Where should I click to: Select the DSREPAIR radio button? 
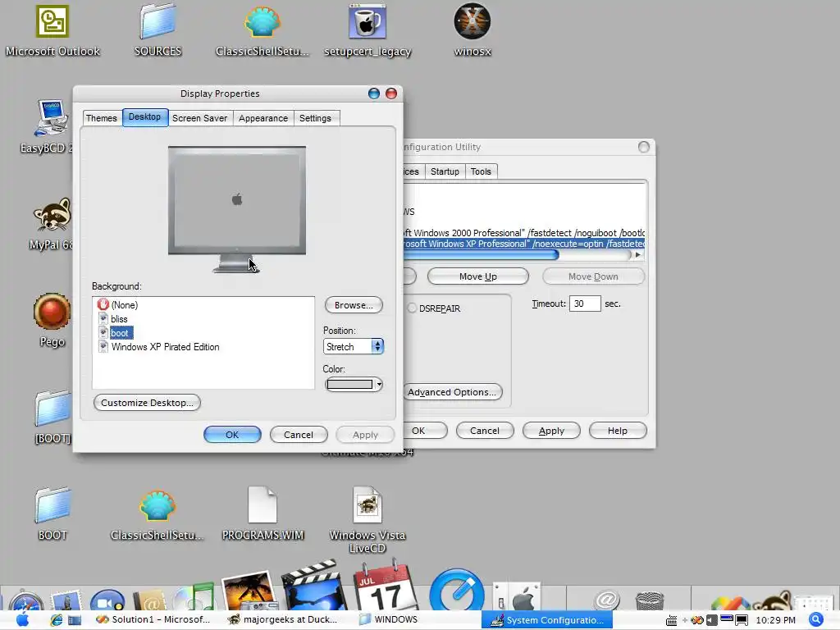(412, 308)
